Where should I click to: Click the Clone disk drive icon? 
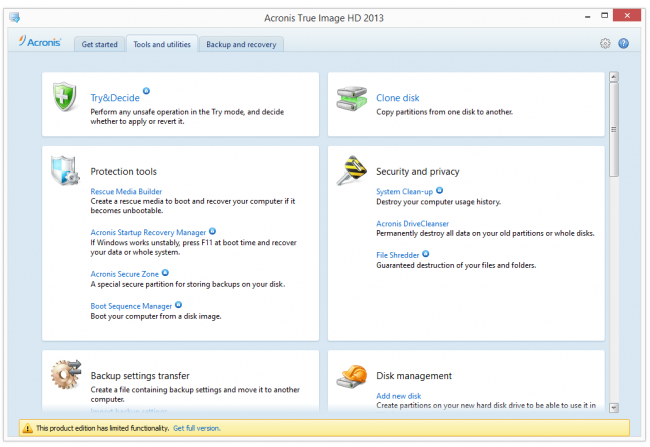(x=351, y=98)
